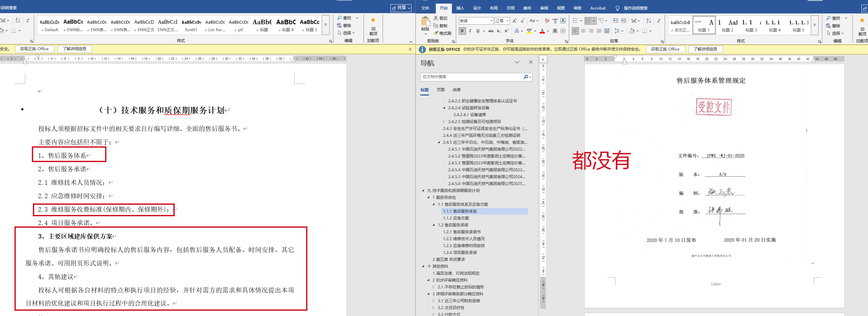Decrease paragraph indent in right window
Screen dimensions: 868x316
click(x=616, y=21)
